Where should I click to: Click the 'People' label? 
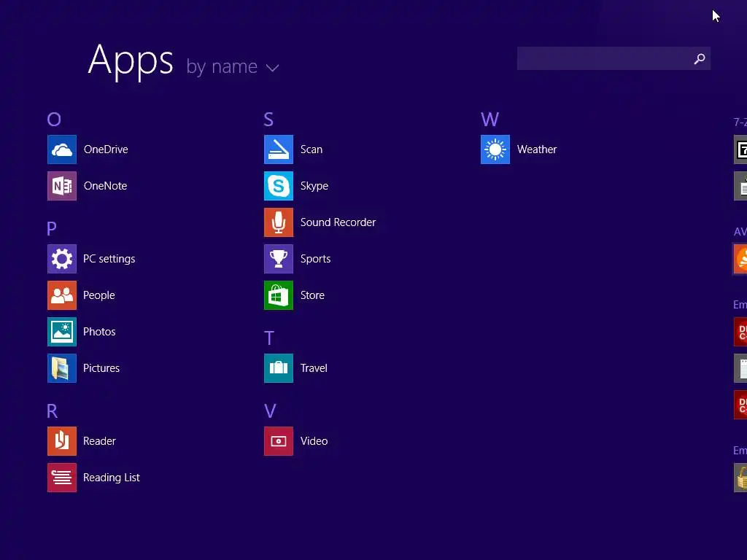pos(99,295)
